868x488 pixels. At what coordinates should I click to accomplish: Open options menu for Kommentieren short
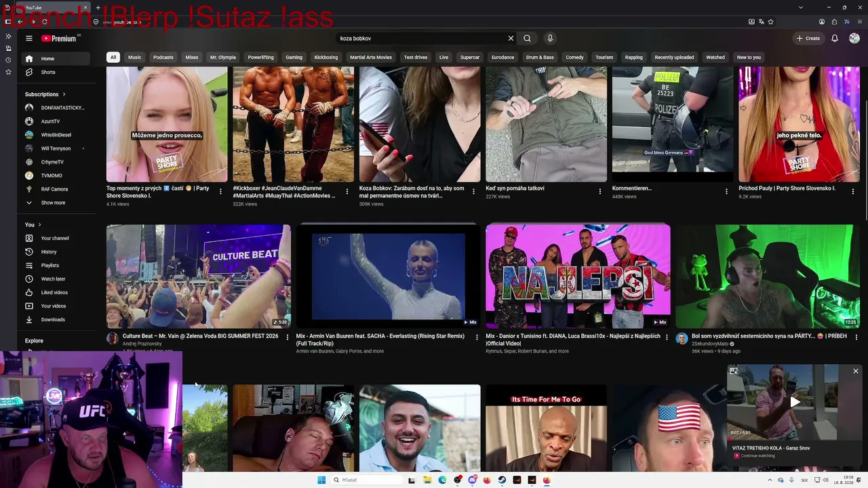(x=726, y=192)
